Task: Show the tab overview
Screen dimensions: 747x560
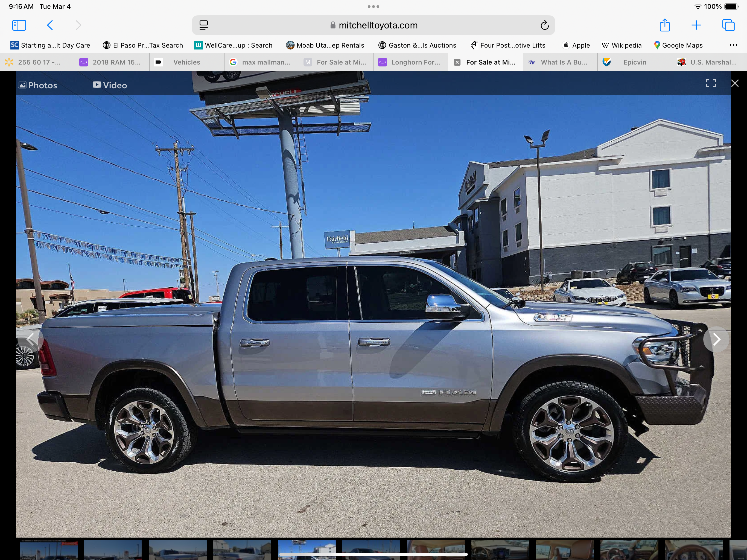Action: pyautogui.click(x=728, y=25)
